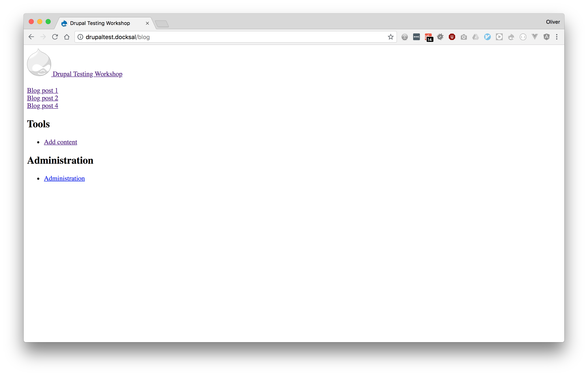Click the Add content link
Image resolution: width=588 pixels, height=376 pixels.
[60, 142]
